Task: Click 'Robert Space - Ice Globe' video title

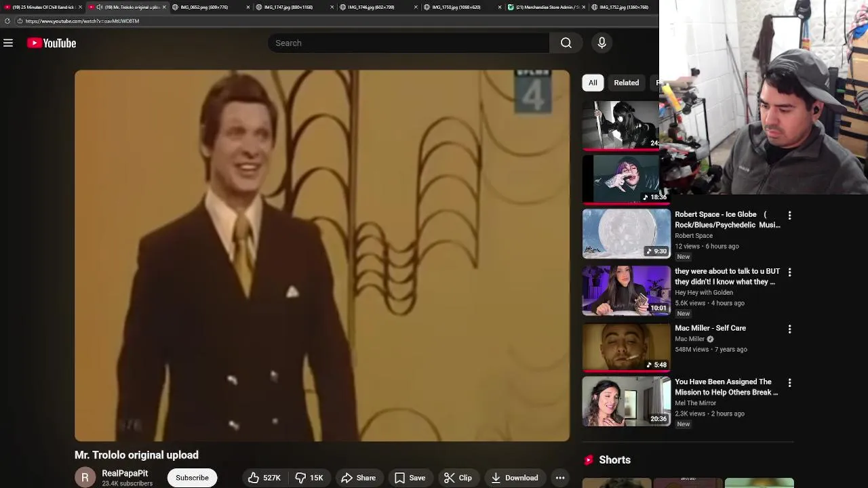Action: tap(727, 220)
